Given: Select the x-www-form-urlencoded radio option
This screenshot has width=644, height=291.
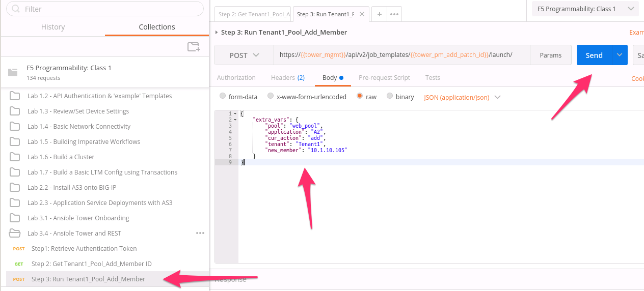Looking at the screenshot, I should pyautogui.click(x=271, y=96).
